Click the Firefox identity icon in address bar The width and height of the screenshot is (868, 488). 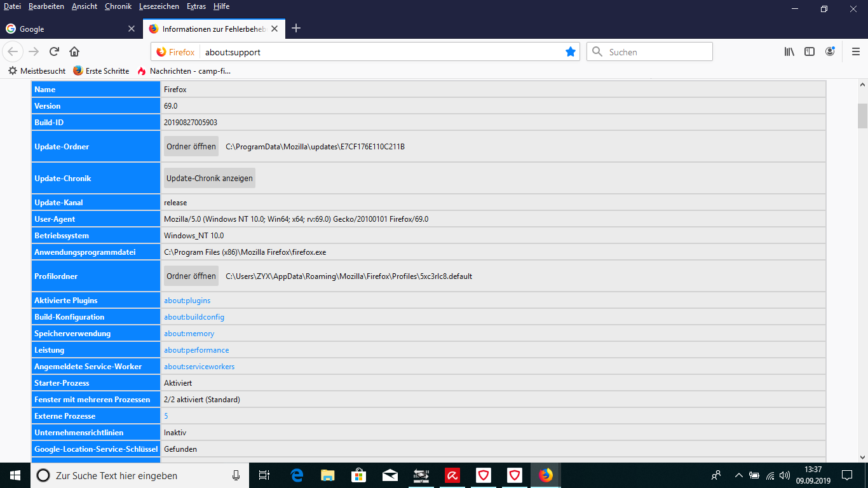click(x=175, y=52)
